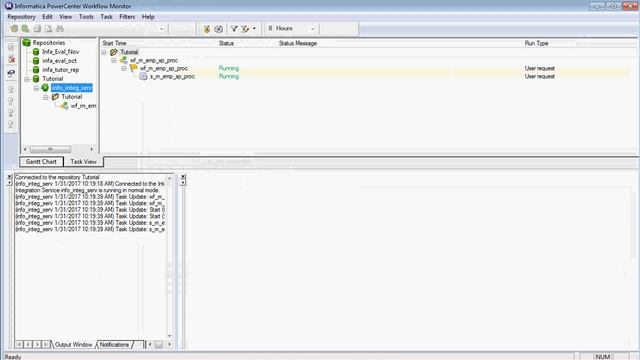This screenshot has width=640, height=360.
Task: Click the third grayed lightbulb sidebar icon
Action: pos(11,113)
